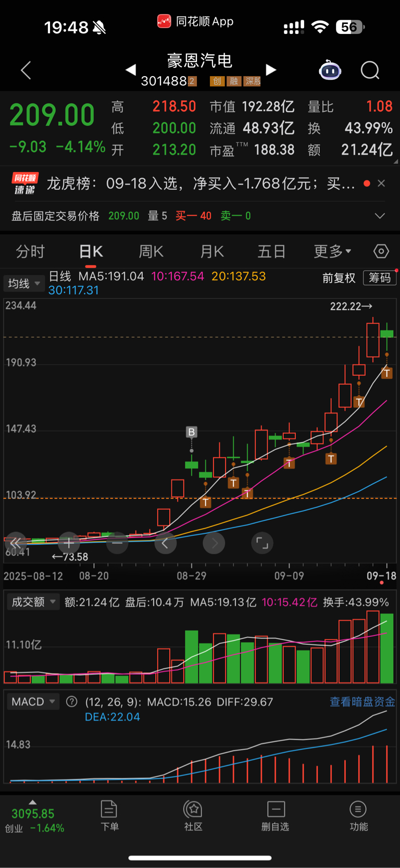Expand the 盘后固定交易价格 row chevron

click(380, 216)
